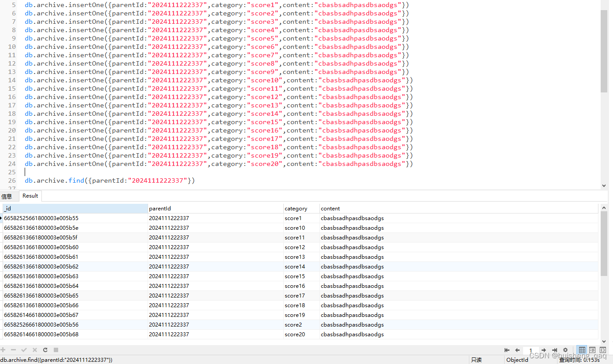The image size is (613, 364).
Task: Click the delete record minus icon
Action: (x=13, y=350)
